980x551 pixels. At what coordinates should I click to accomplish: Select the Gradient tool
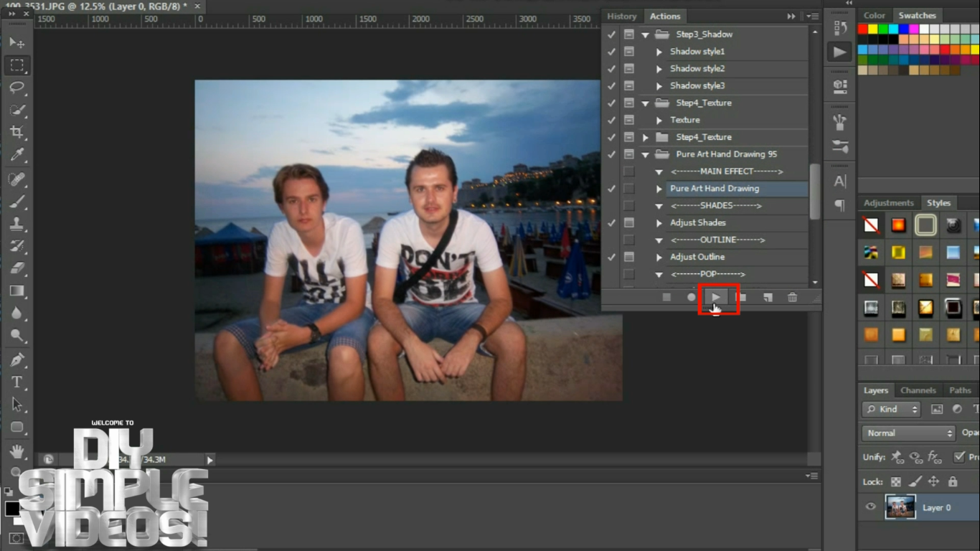tap(17, 291)
